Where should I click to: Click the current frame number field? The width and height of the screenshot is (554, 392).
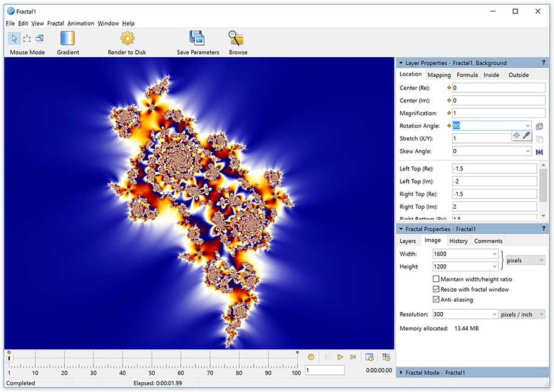click(324, 370)
